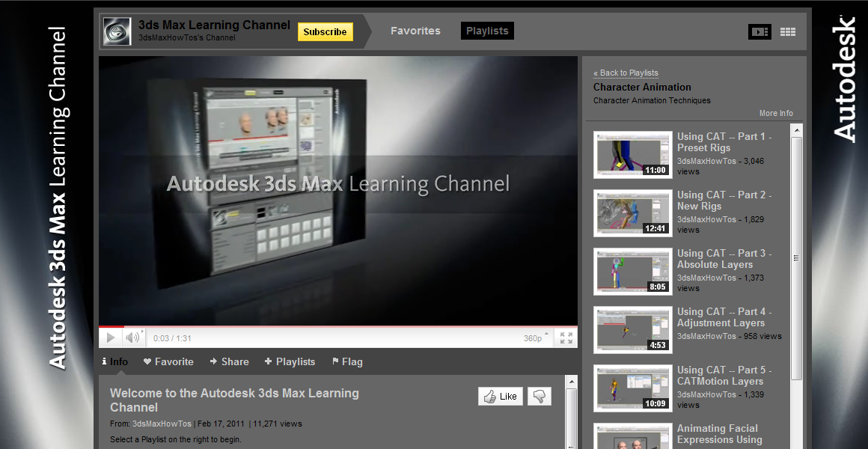
Task: Open 3dsMaxHowTos uploader link
Action: [162, 424]
